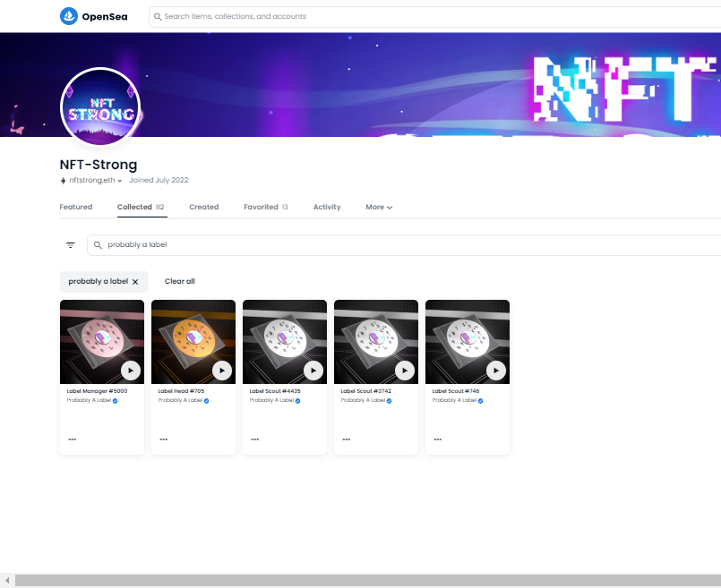Open more options for Label Head #705
Image resolution: width=721 pixels, height=588 pixels.
click(x=164, y=439)
